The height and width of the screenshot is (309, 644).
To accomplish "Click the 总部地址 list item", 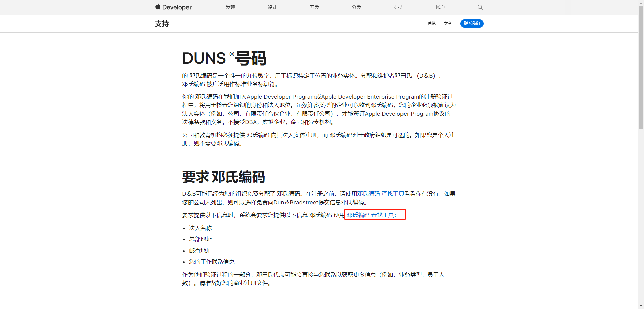I will 200,239.
